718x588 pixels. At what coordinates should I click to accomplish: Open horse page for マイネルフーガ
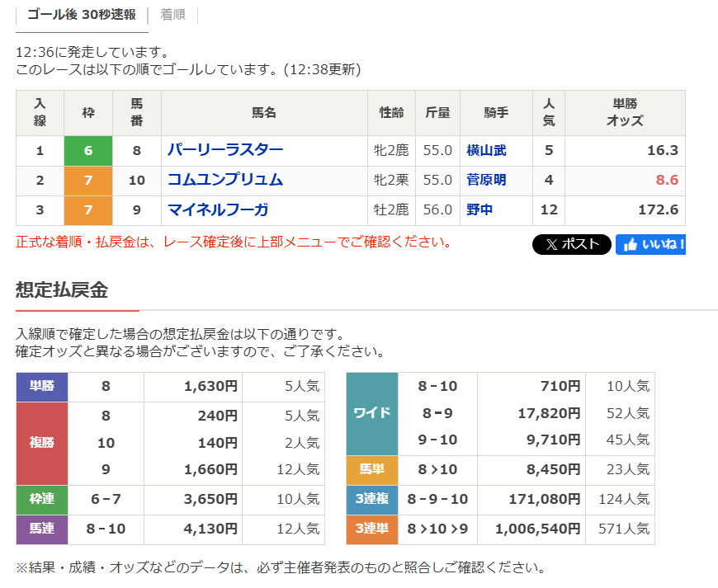[218, 209]
